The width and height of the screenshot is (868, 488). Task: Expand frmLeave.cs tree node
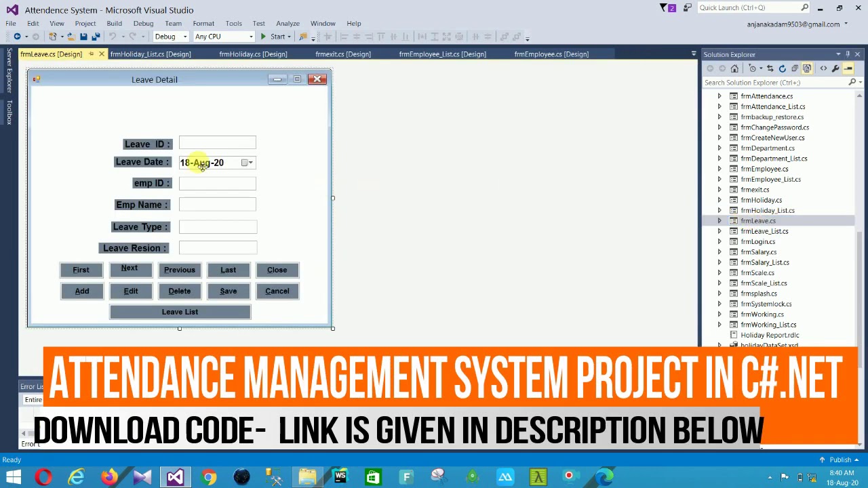tap(719, 221)
